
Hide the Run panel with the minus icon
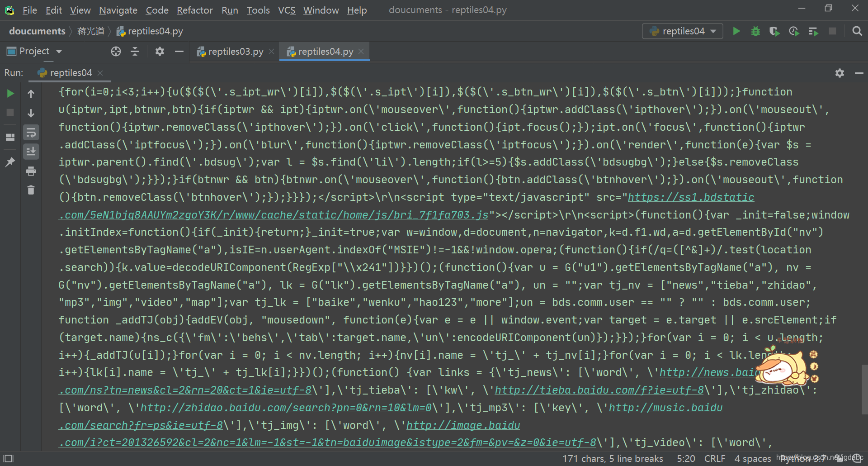(859, 73)
